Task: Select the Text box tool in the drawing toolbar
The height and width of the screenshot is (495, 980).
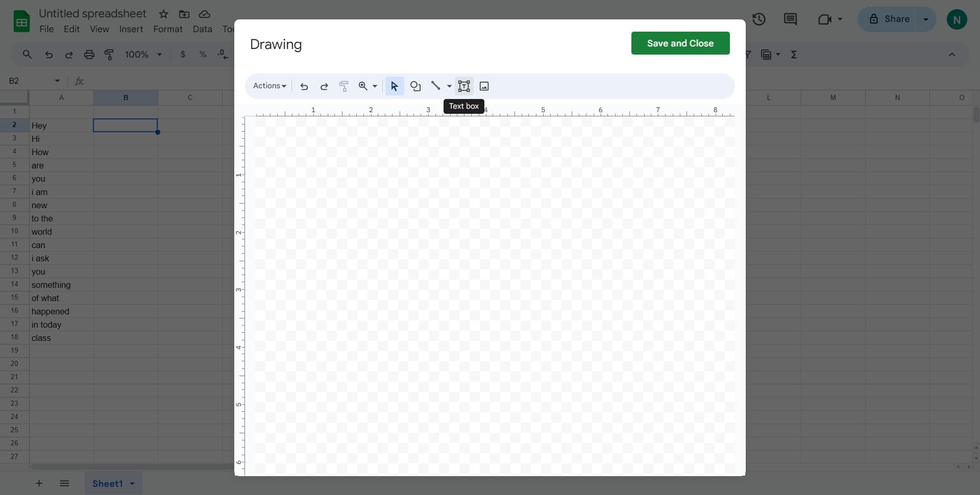Action: click(x=464, y=86)
